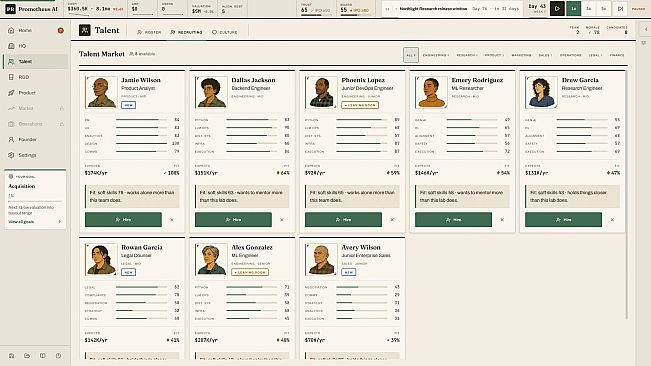Expand View all goals chevron
The image size is (651, 366).
(59, 222)
